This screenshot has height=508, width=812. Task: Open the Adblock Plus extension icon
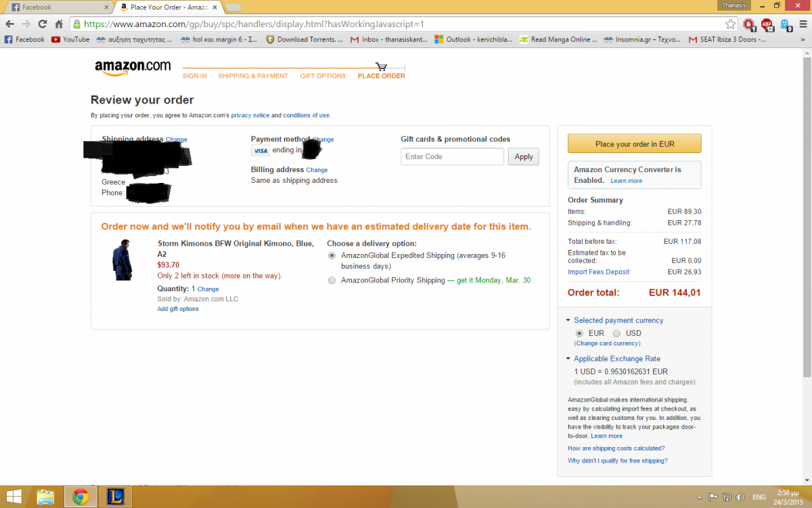(x=767, y=24)
